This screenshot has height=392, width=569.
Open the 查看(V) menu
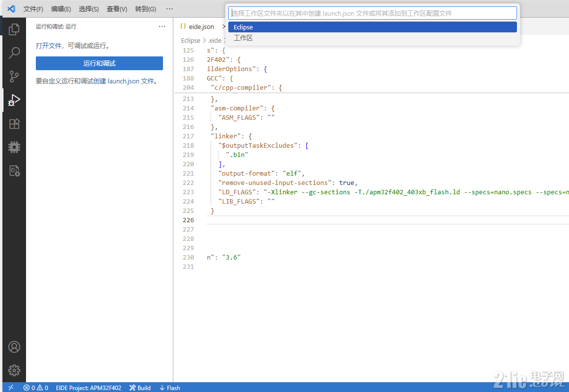point(117,9)
